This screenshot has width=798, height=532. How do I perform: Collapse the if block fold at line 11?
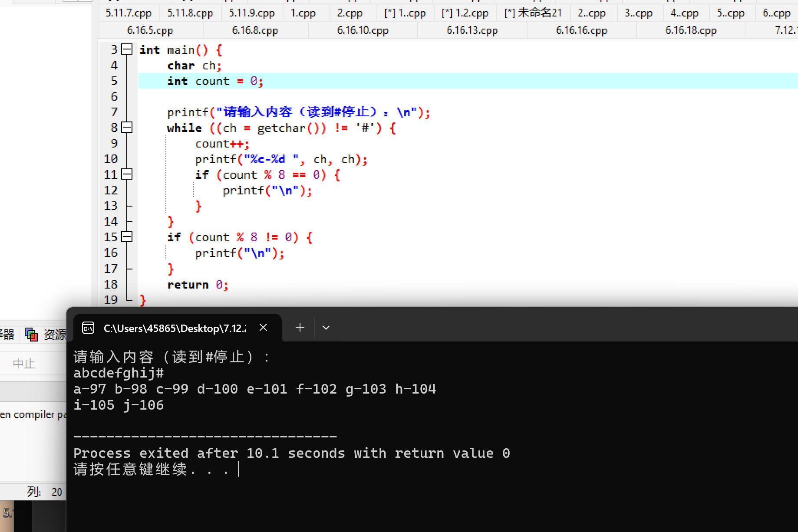[x=127, y=174]
